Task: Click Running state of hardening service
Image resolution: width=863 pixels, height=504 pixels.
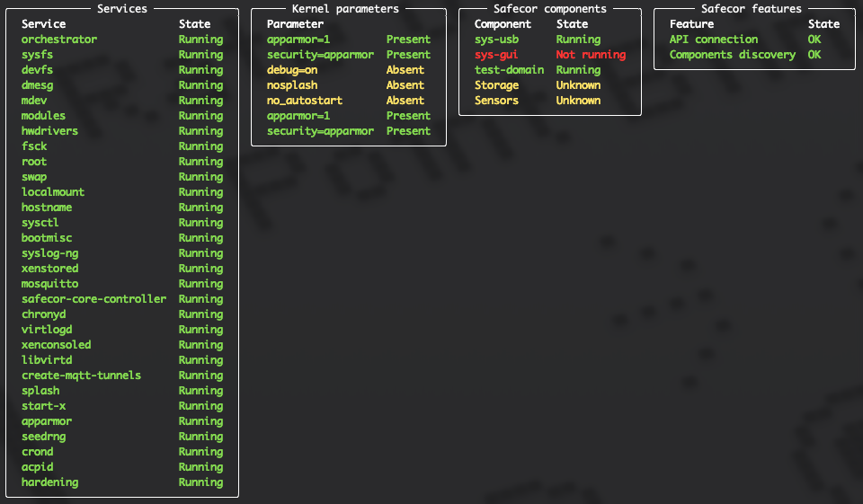Action: (x=200, y=482)
